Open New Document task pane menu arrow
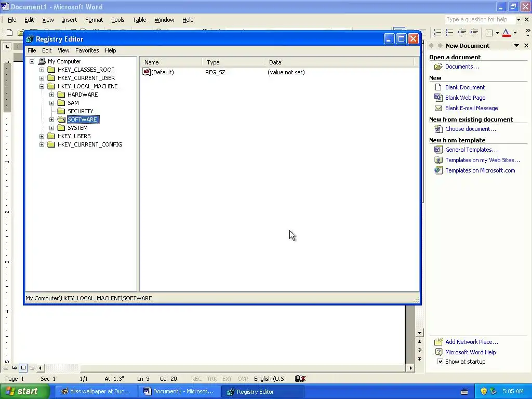532x399 pixels. [517, 46]
